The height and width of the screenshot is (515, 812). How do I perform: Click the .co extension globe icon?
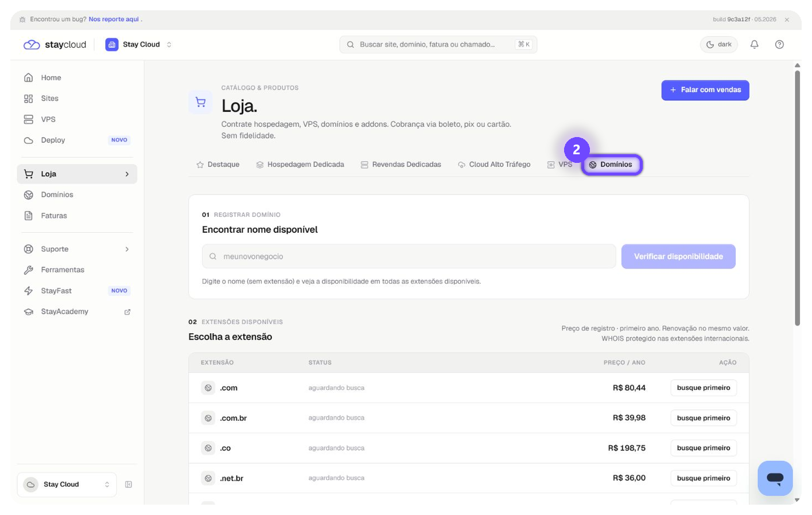pos(208,448)
